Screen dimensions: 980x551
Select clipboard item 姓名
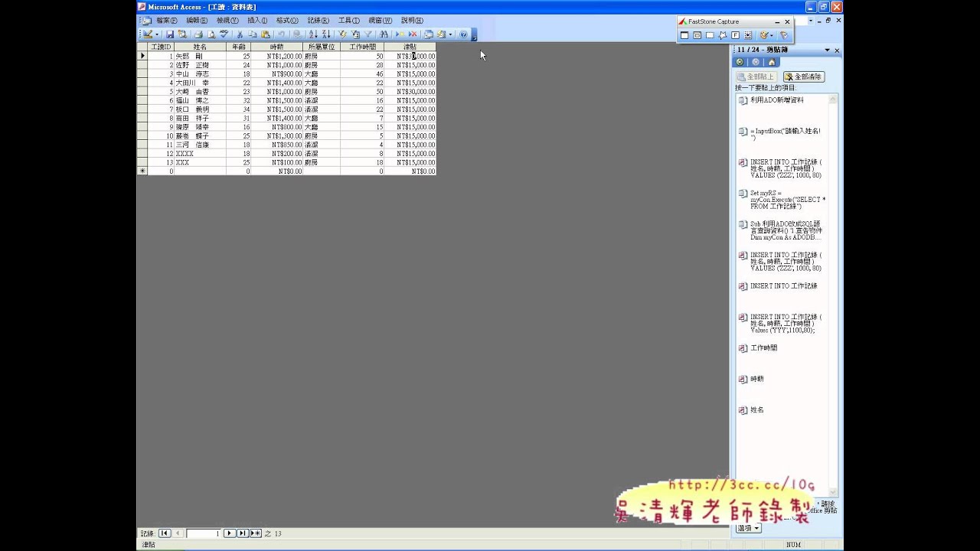point(782,409)
